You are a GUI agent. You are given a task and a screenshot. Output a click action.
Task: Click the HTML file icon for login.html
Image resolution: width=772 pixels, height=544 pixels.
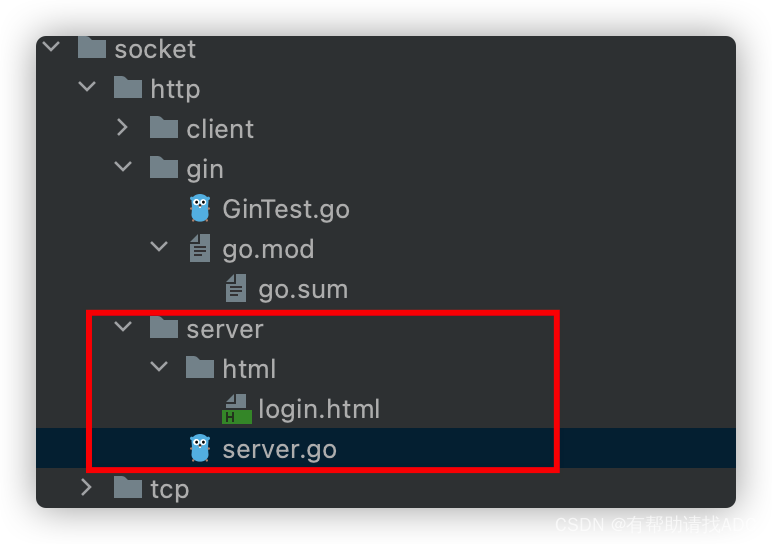(237, 409)
